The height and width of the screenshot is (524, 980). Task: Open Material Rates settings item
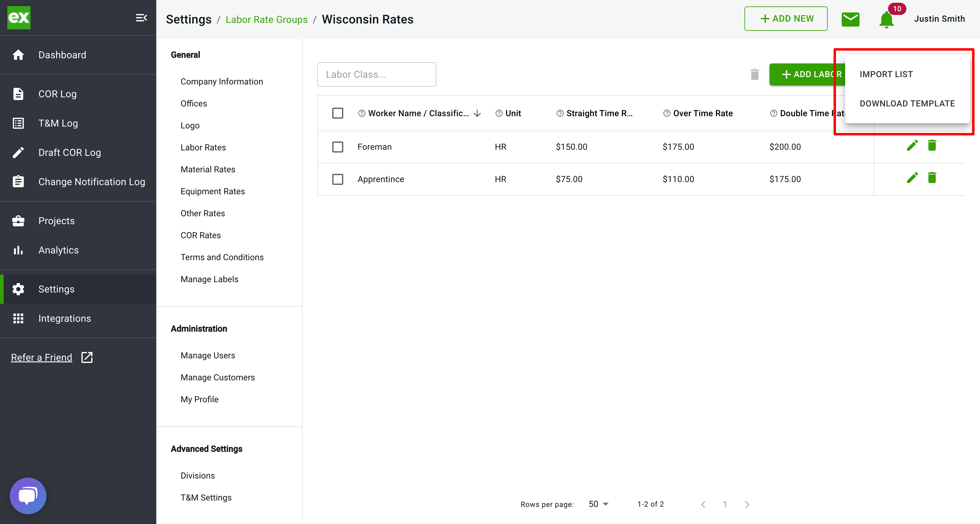click(x=208, y=169)
